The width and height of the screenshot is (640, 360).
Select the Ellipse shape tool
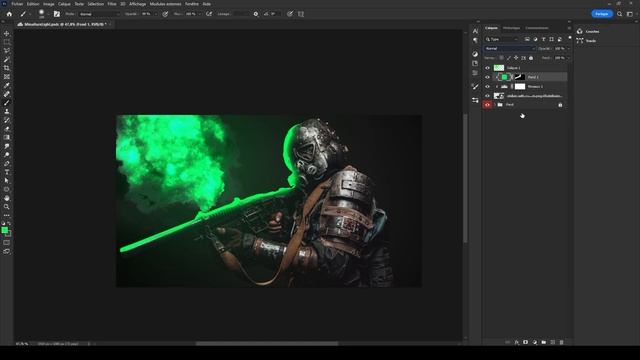click(7, 189)
